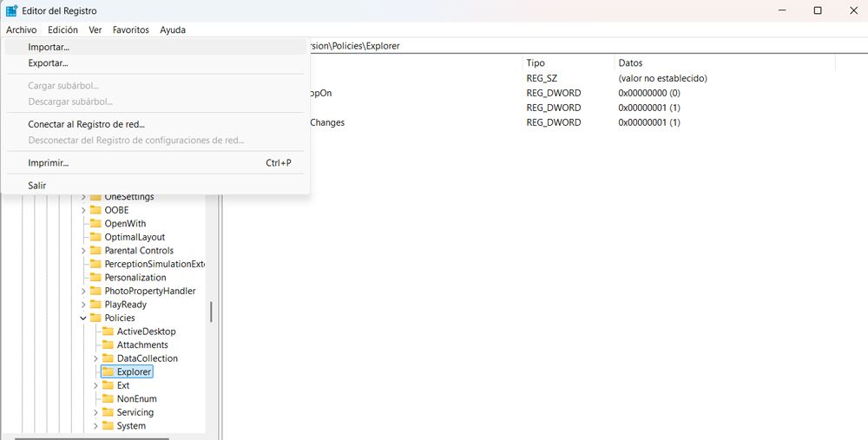Collapse the Policies tree node
Screen dimensions: 868x440
coord(83,318)
